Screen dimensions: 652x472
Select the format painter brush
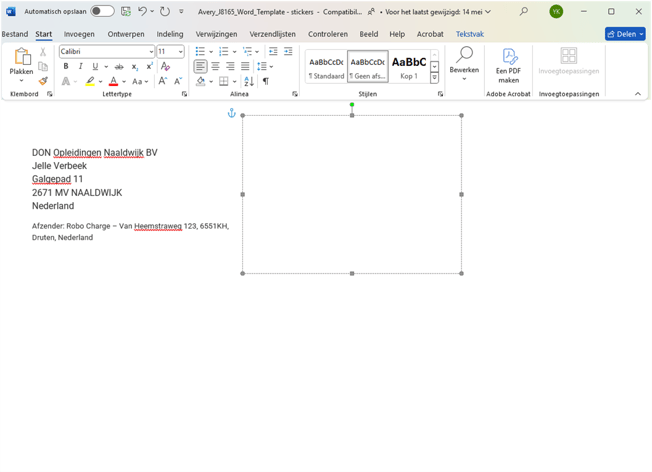point(43,82)
